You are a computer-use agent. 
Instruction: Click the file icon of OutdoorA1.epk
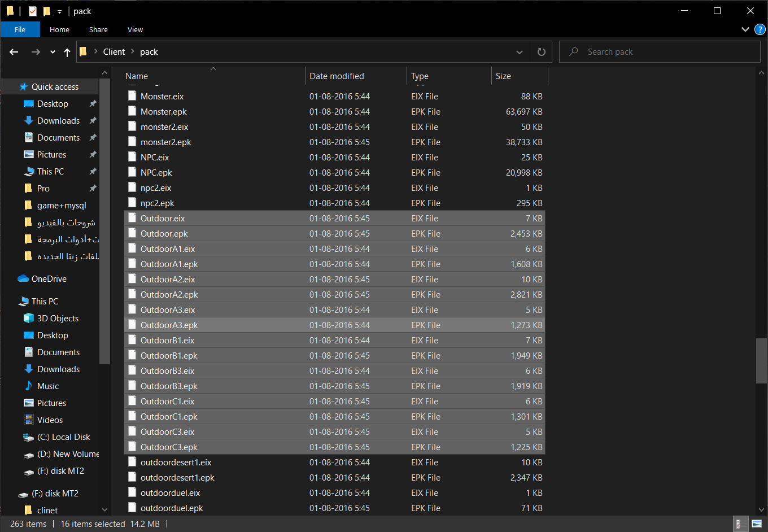pyautogui.click(x=132, y=264)
